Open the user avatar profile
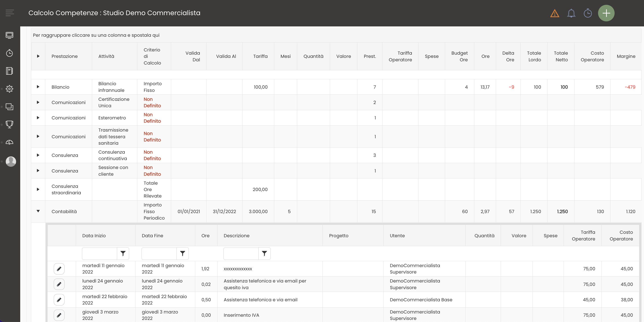The height and width of the screenshot is (322, 644). pos(11,161)
